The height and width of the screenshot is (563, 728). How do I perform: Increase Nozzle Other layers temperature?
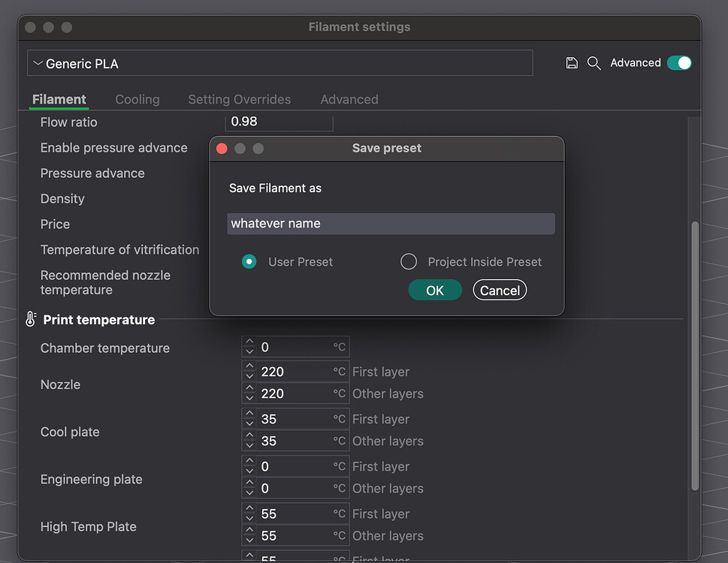point(249,387)
